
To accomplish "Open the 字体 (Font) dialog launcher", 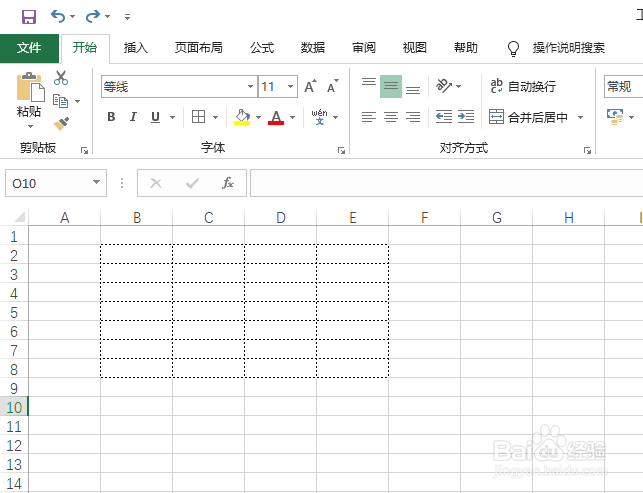I will point(341,151).
